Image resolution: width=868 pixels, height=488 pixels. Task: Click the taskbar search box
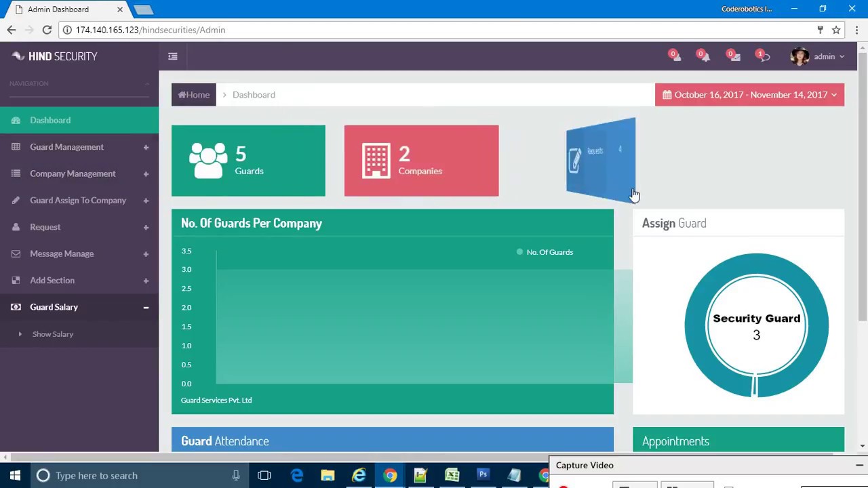140,476
